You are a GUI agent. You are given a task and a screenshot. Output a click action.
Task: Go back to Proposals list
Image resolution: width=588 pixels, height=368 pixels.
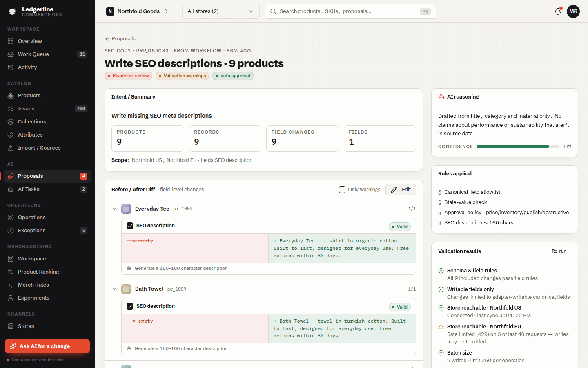pyautogui.click(x=120, y=39)
